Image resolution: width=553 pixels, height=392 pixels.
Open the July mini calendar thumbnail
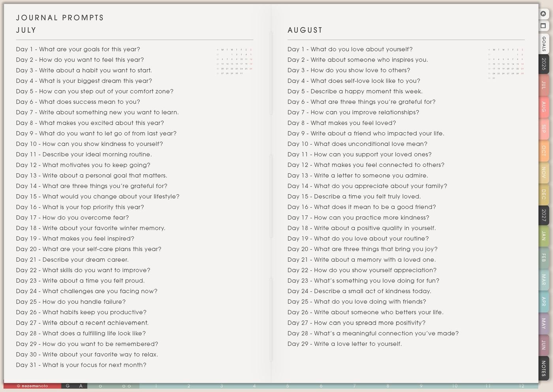[234, 61]
